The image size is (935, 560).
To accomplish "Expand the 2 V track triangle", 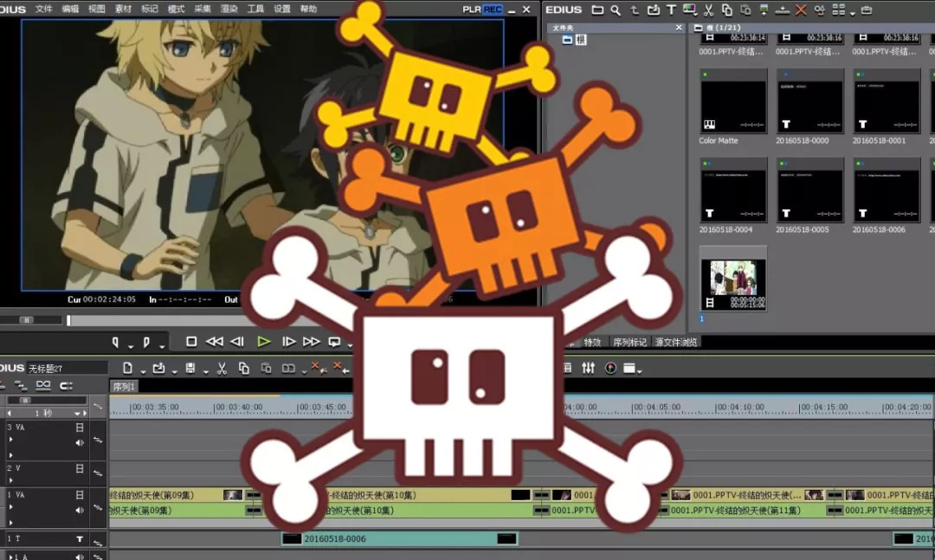I will pyautogui.click(x=10, y=480).
